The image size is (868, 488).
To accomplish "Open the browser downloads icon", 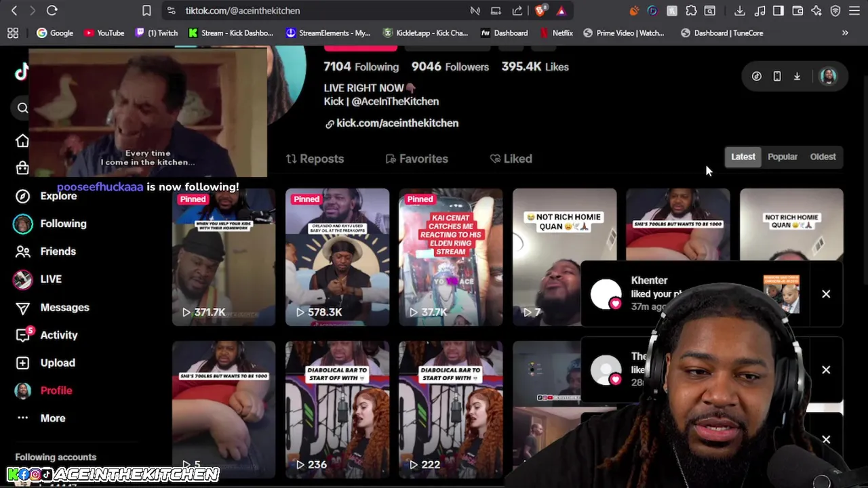I will click(740, 11).
